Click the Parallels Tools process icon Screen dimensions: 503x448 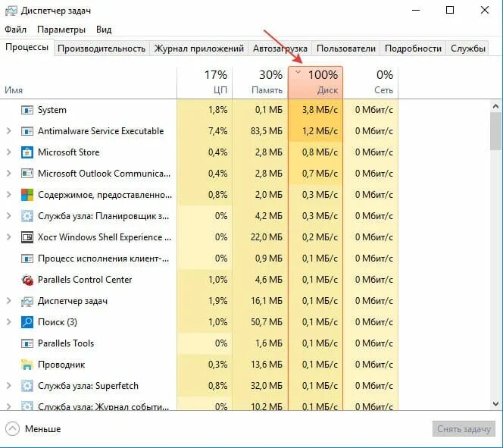coord(27,343)
